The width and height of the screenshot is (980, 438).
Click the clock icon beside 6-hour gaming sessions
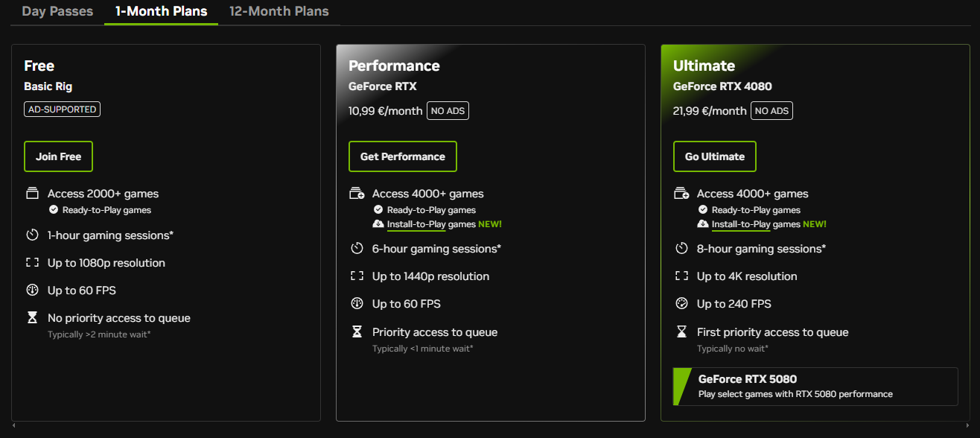[357, 249]
